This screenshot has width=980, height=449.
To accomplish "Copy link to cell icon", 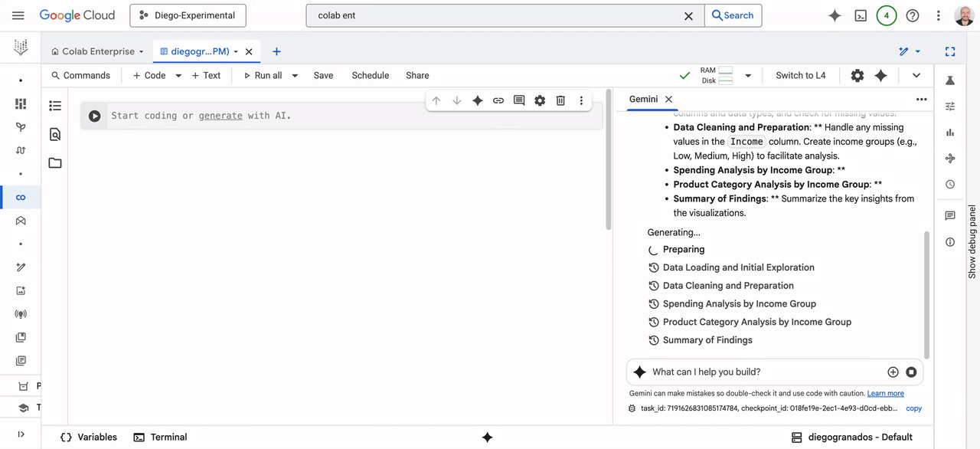I will [498, 100].
